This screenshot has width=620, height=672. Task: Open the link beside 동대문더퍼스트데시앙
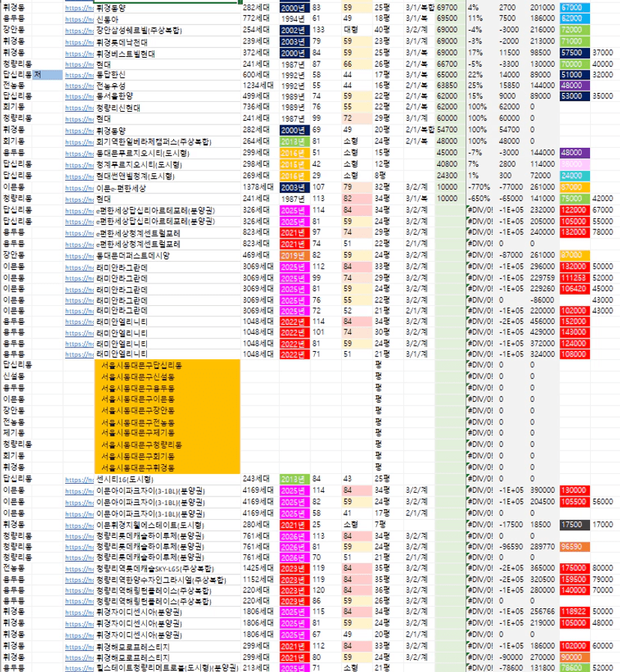[79, 256]
